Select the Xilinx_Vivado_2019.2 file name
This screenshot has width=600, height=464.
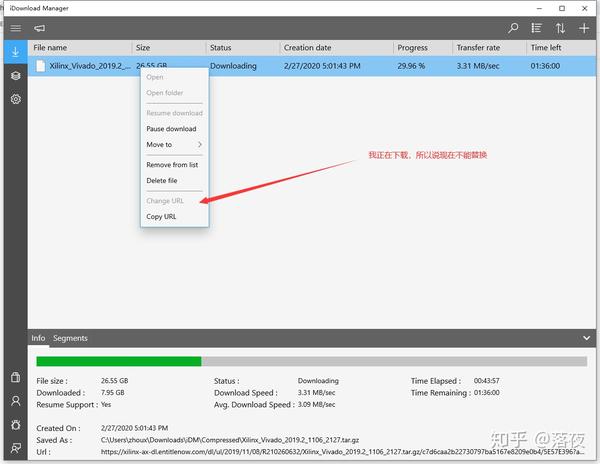(90, 66)
